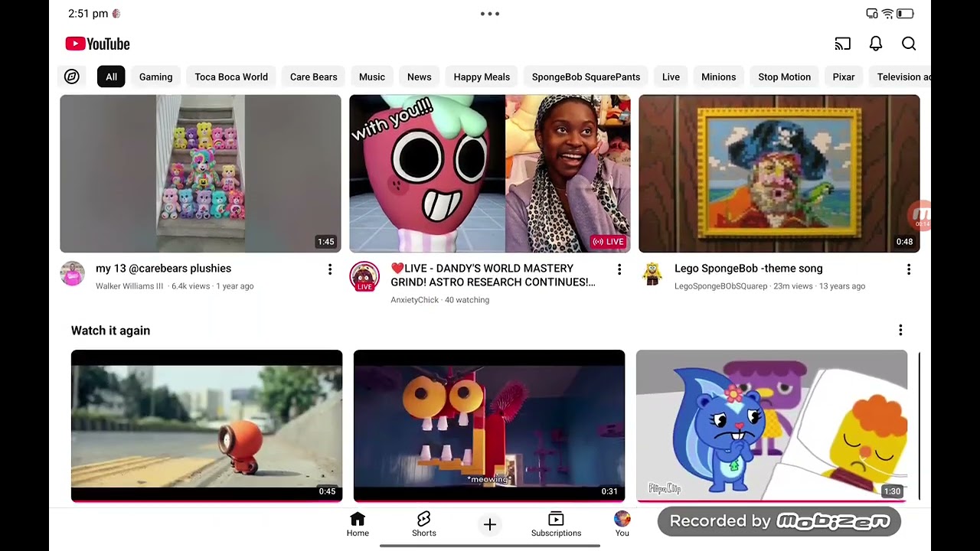Tap the battery status icon

(x=905, y=14)
